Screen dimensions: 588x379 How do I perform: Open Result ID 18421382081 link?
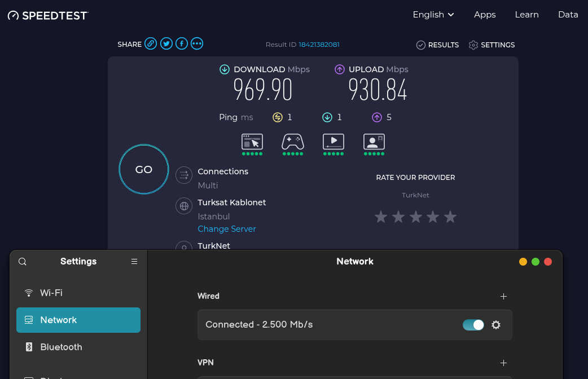coord(319,45)
